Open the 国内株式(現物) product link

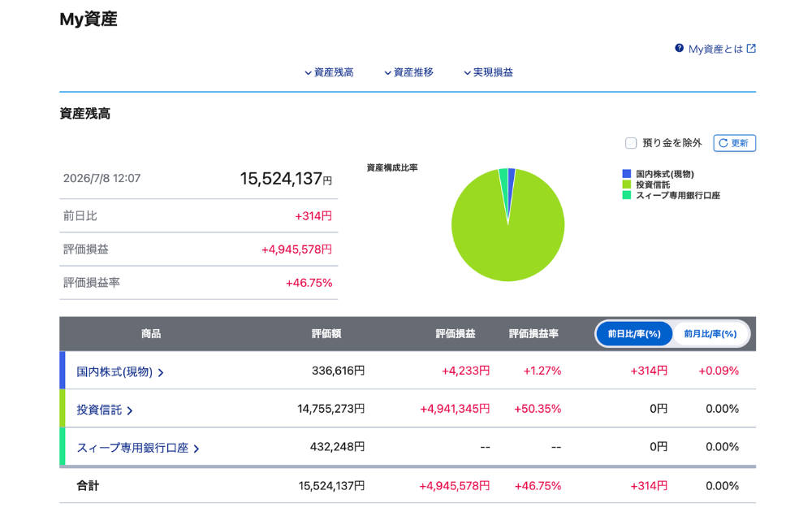[114, 371]
